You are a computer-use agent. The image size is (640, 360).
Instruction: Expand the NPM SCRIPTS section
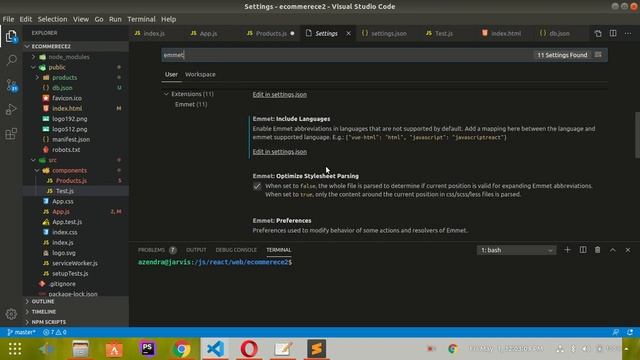pos(76,322)
